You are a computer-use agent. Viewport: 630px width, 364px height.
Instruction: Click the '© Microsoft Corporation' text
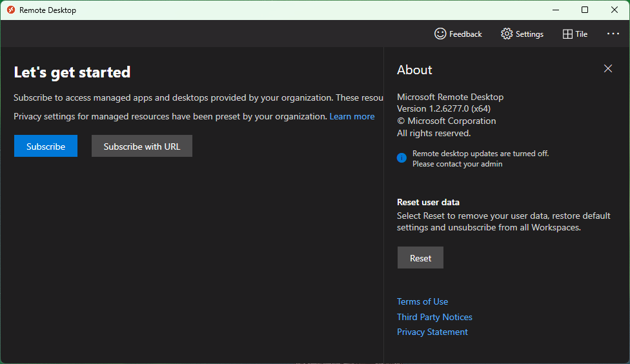tap(447, 121)
